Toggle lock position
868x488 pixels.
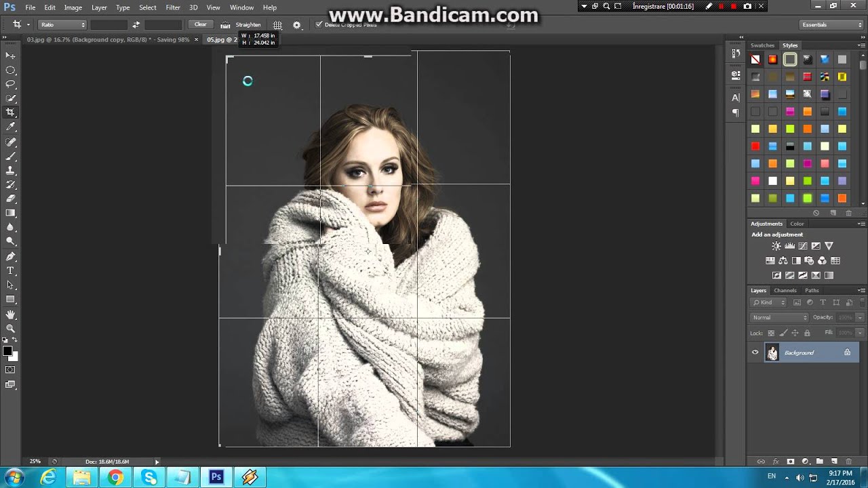[795, 333]
